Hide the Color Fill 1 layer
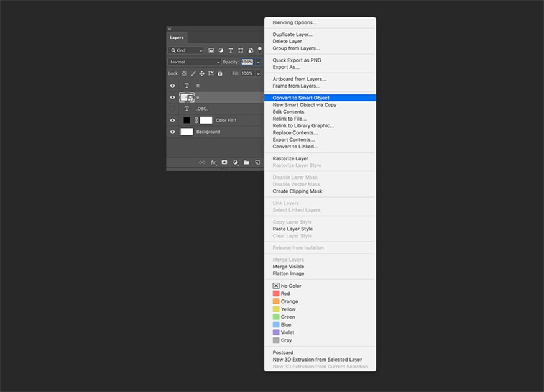 [x=173, y=120]
